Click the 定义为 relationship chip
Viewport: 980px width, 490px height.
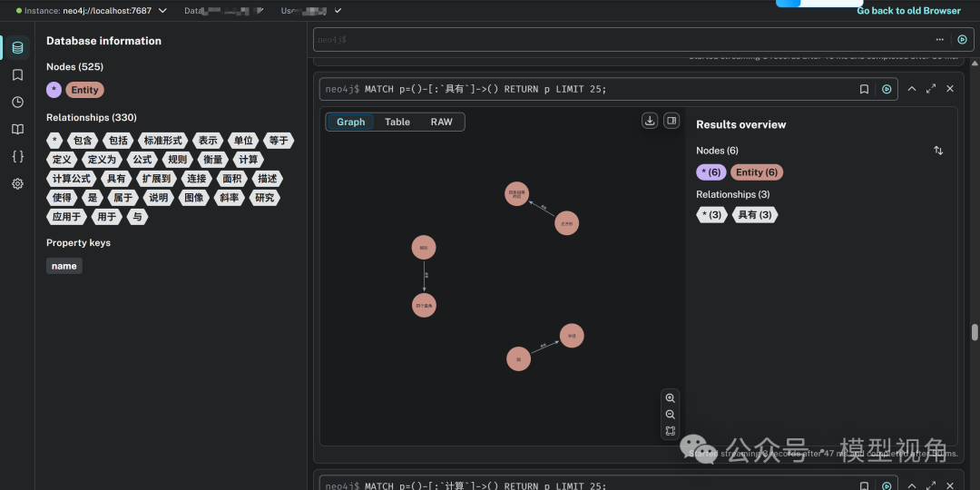(102, 160)
